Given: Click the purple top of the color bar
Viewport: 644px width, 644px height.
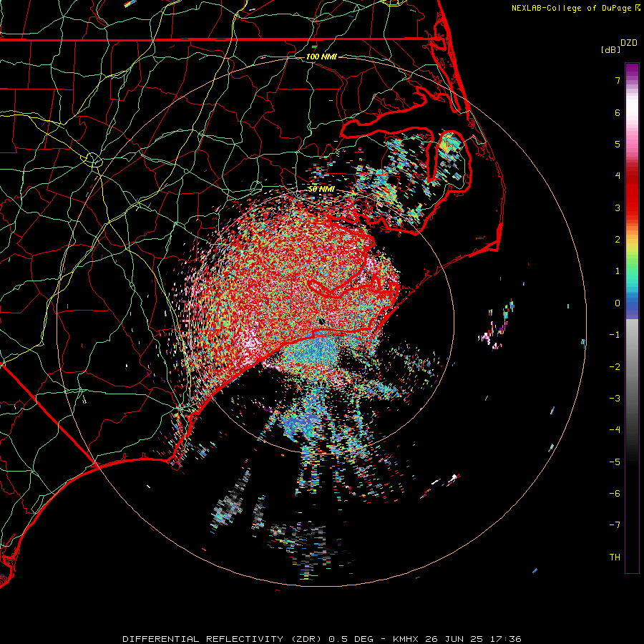Looking at the screenshot, I should coord(632,71).
